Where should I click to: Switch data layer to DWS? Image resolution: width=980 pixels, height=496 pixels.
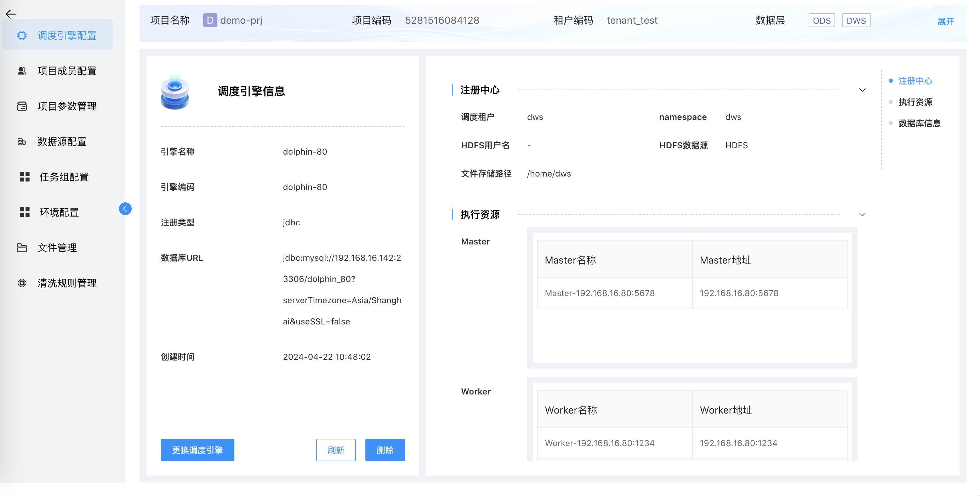click(856, 21)
